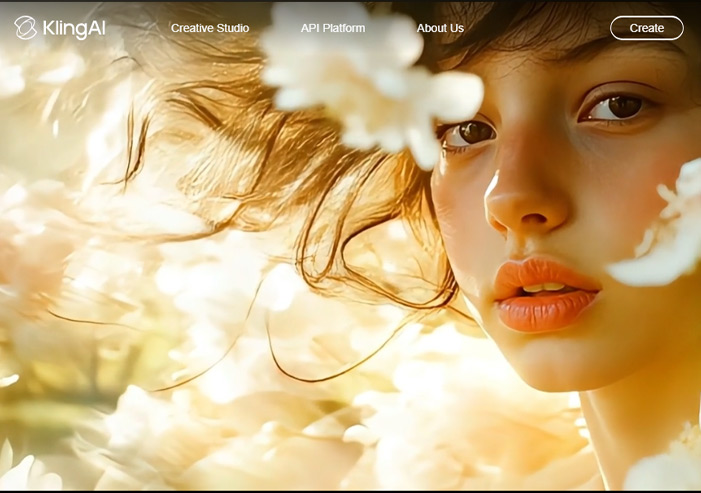Click the KlingAI logo icon
701x493 pixels.
(25, 28)
